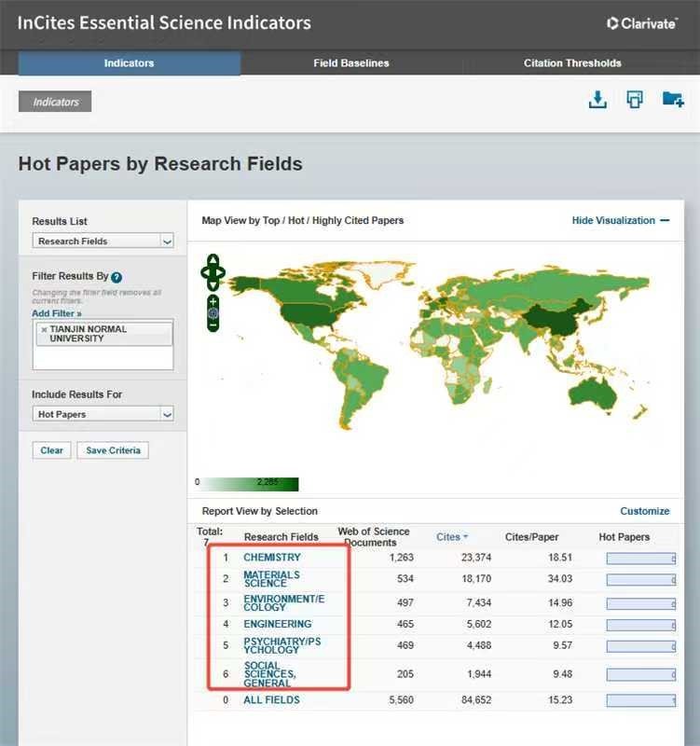The height and width of the screenshot is (746, 700).
Task: Click Research Fields column header
Action: coord(281,537)
